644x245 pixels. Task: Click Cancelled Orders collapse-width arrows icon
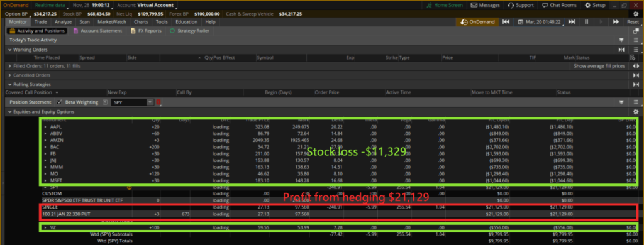pyautogui.click(x=636, y=75)
